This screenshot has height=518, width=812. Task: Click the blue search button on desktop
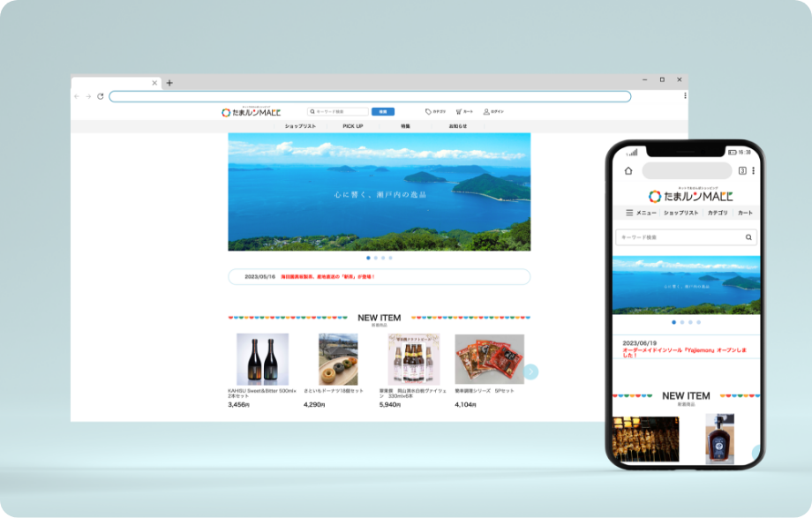[x=383, y=112]
